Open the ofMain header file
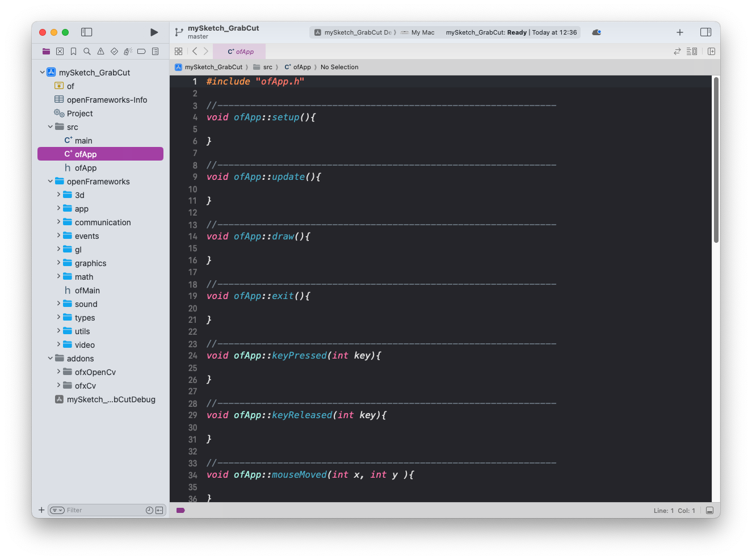 coord(82,290)
